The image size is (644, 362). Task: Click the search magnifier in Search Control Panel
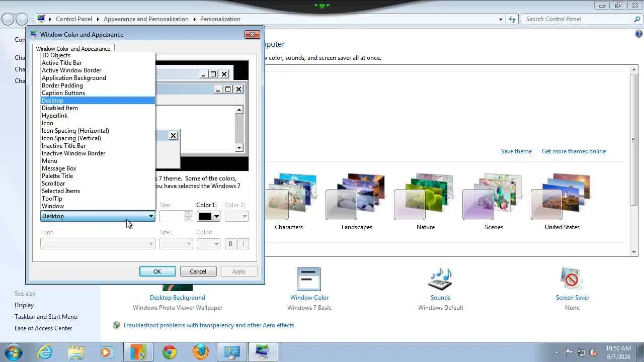click(x=637, y=19)
